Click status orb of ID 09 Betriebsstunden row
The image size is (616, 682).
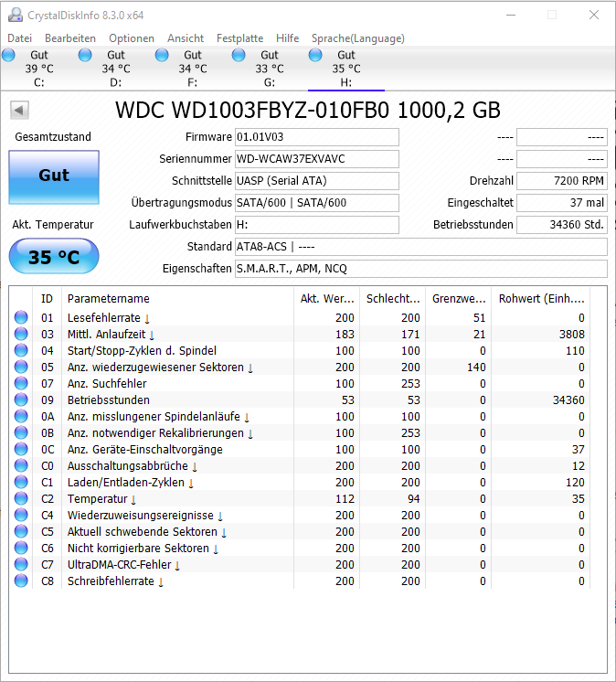coord(21,400)
